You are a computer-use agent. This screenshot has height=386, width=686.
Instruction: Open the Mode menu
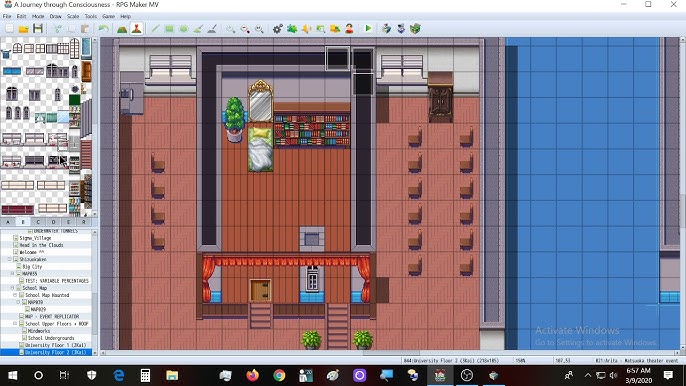pyautogui.click(x=38, y=16)
